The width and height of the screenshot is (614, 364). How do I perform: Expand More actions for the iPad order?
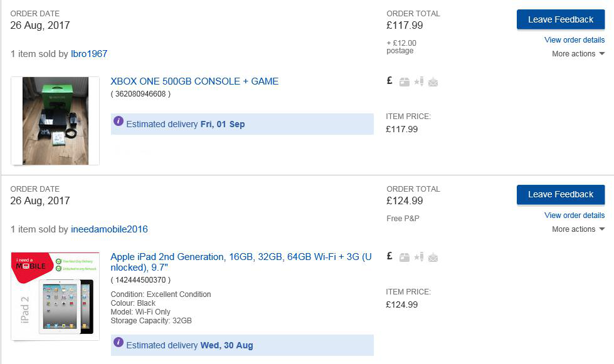578,229
